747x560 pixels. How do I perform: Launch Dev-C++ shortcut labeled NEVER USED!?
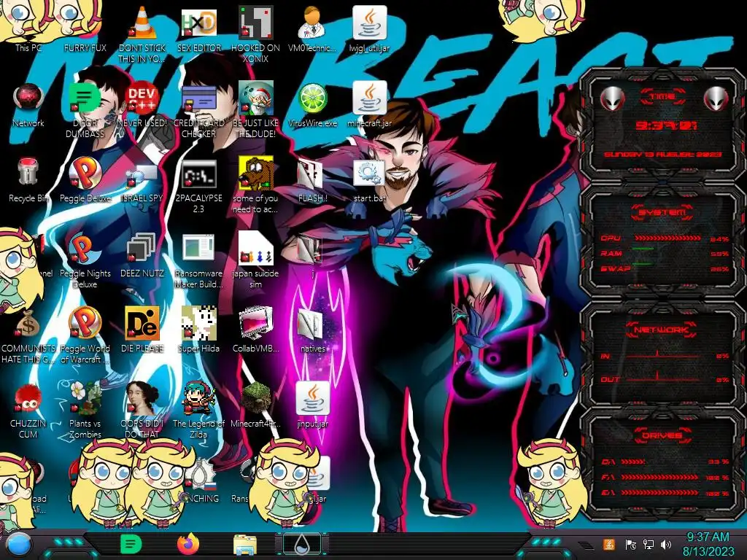(142, 98)
